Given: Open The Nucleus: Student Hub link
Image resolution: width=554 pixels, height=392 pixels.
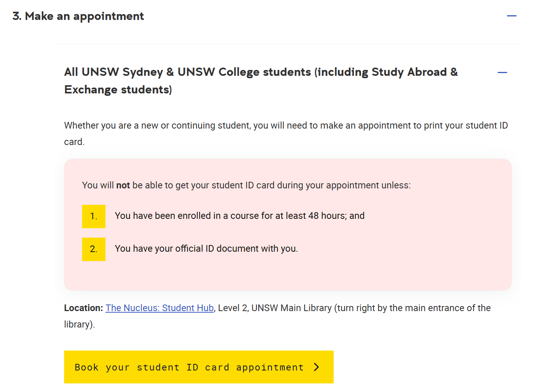Looking at the screenshot, I should click(x=159, y=308).
